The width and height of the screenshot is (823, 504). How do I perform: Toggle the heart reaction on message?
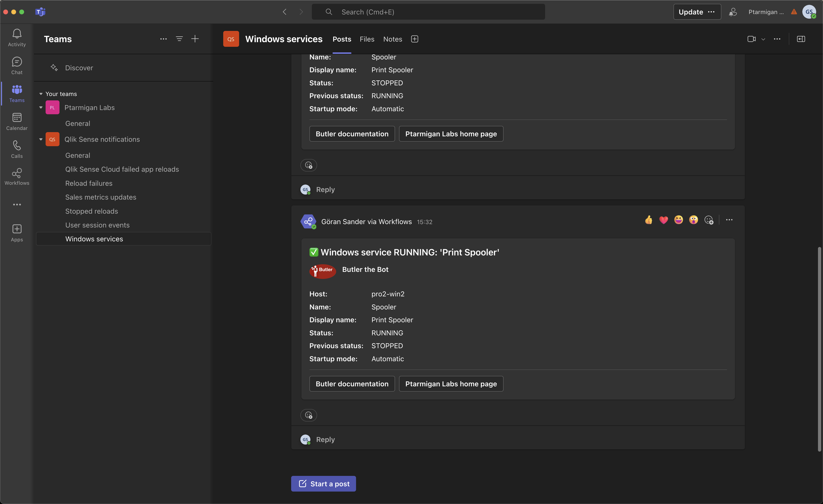pyautogui.click(x=663, y=220)
